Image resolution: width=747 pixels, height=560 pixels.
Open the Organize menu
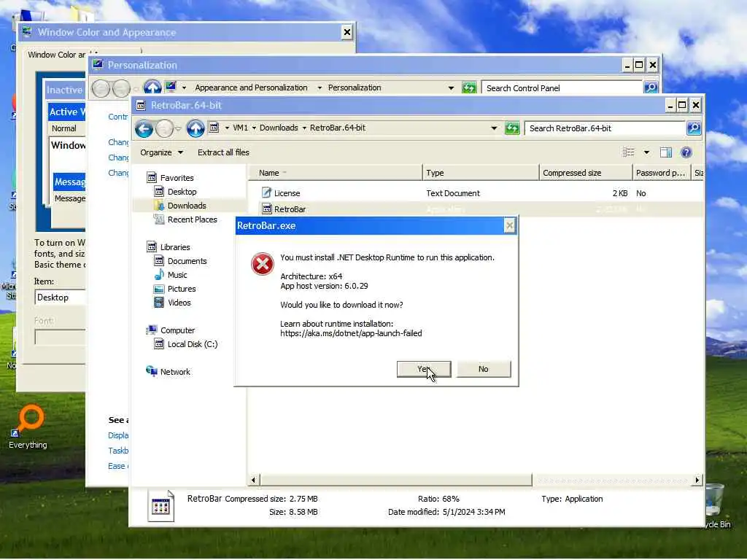161,152
